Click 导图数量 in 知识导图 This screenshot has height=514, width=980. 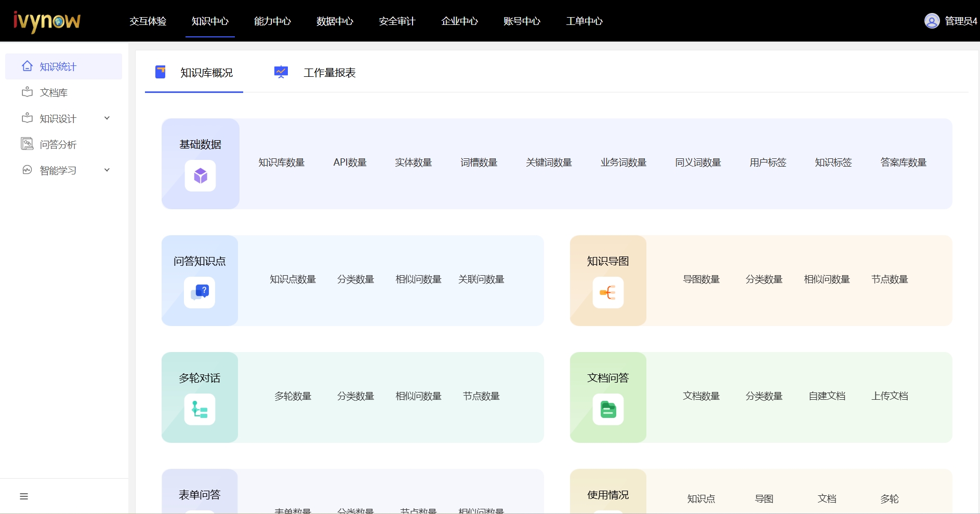pyautogui.click(x=701, y=279)
